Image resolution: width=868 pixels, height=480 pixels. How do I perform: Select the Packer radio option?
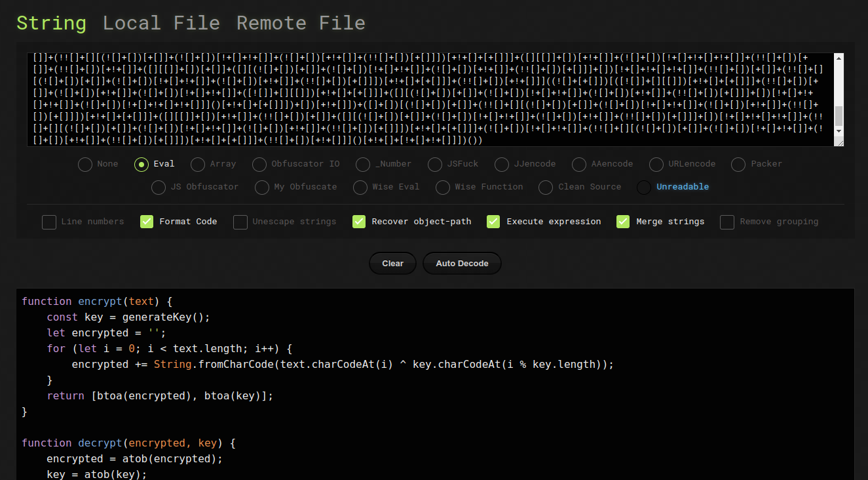(739, 164)
